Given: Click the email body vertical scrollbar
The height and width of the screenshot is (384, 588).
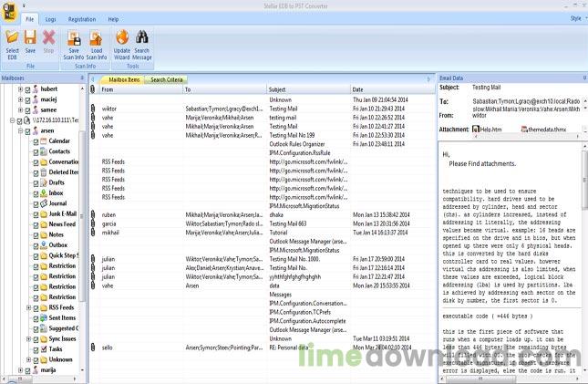Looking at the screenshot, I should 584,181.
